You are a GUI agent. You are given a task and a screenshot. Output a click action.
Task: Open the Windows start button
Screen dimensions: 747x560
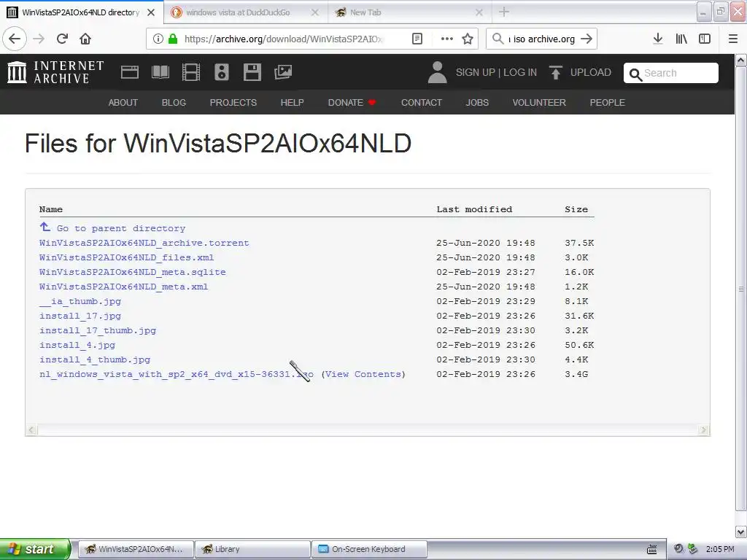35,549
